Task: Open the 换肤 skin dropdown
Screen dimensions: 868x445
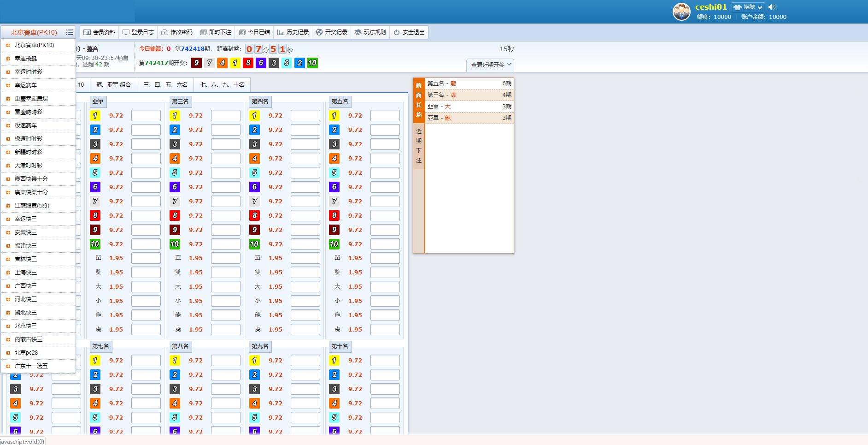Action: point(747,7)
